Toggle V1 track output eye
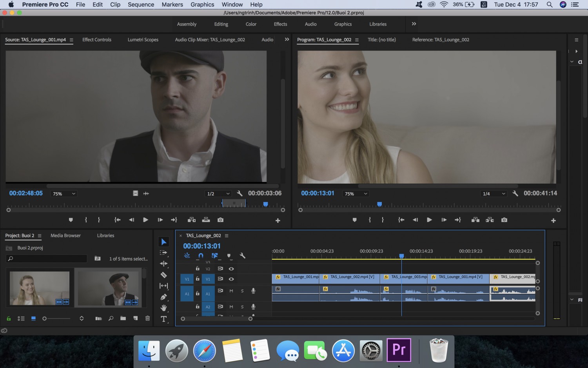588x368 pixels. pos(231,279)
